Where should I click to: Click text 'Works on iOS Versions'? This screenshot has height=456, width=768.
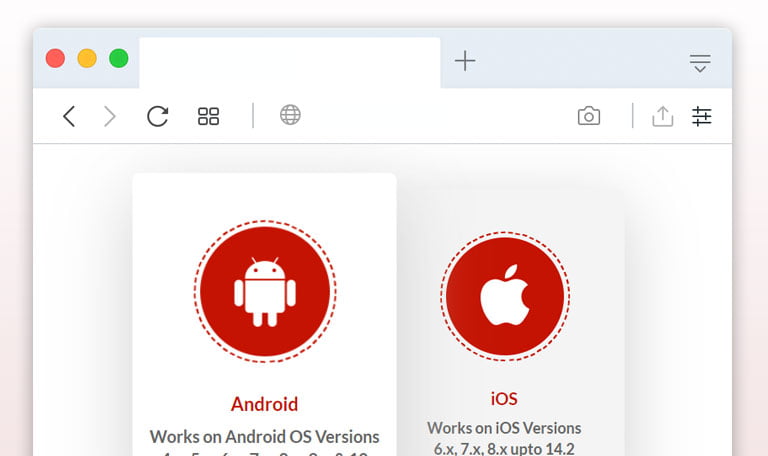click(x=504, y=428)
